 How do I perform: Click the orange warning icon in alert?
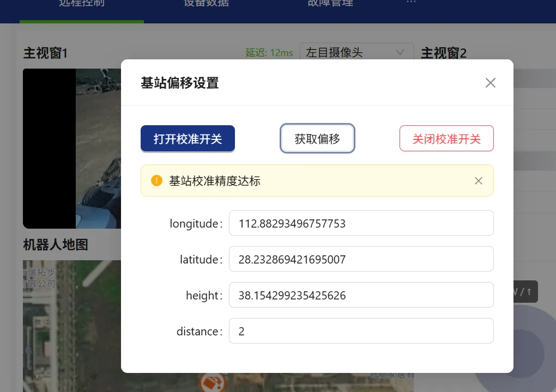click(156, 181)
